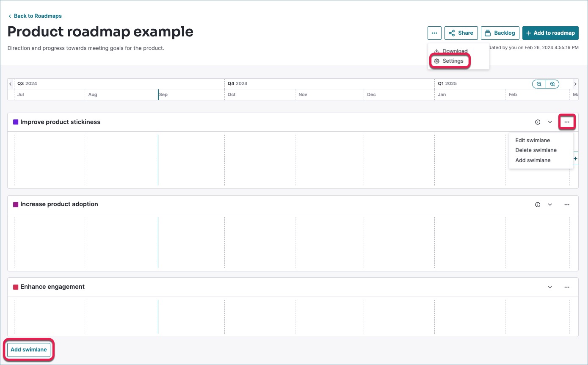Click the roadmap description text under the title
This screenshot has width=588, height=365.
click(x=86, y=48)
